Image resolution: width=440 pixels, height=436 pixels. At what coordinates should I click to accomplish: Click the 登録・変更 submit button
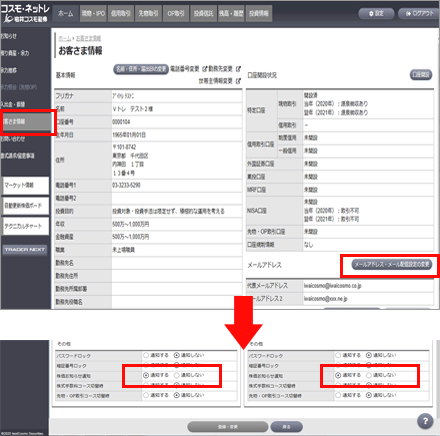click(228, 427)
